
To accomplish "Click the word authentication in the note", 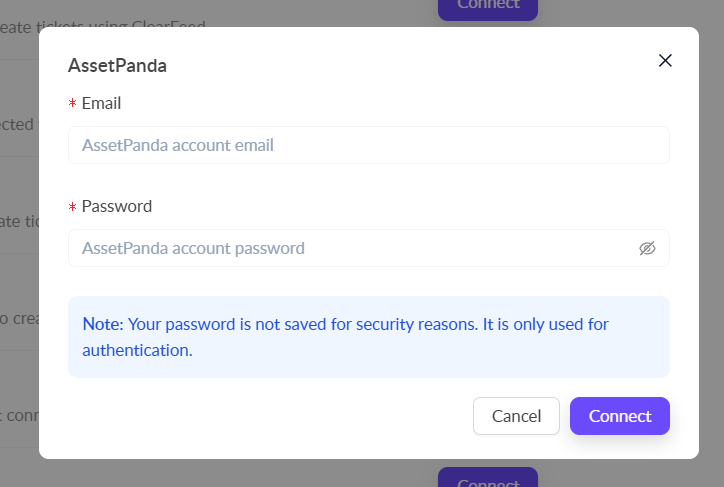I will (x=135, y=350).
